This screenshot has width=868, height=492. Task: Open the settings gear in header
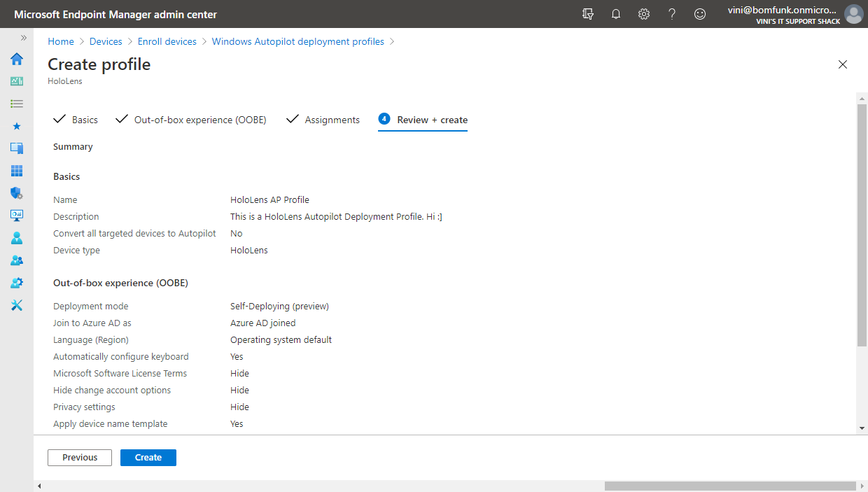(x=644, y=14)
